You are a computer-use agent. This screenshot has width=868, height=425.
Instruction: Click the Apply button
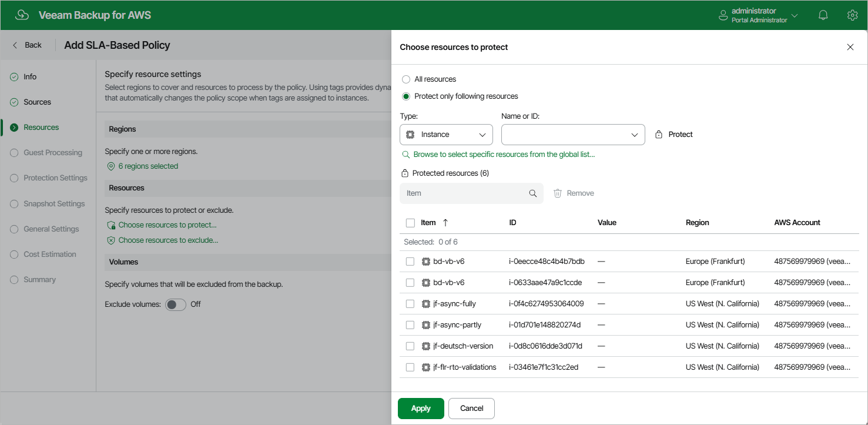point(421,409)
